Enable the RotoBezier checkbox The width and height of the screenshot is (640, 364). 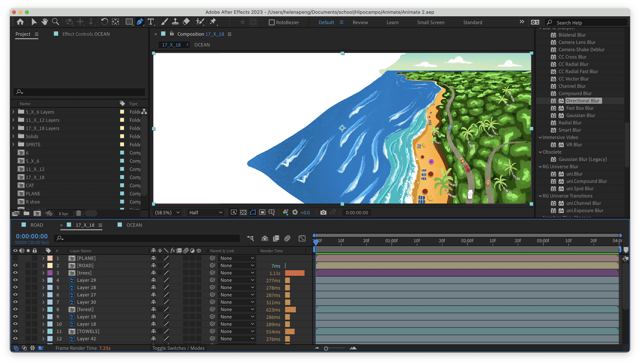click(272, 23)
